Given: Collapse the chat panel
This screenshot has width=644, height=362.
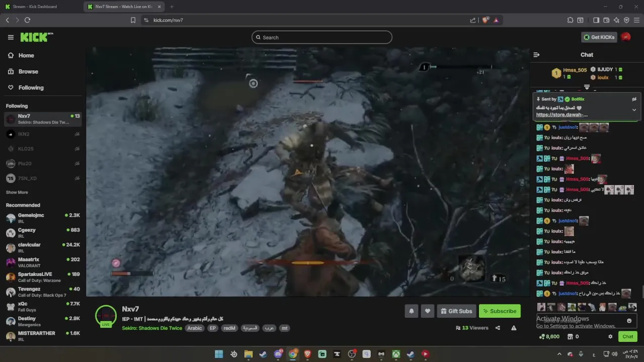Looking at the screenshot, I should [x=536, y=55].
